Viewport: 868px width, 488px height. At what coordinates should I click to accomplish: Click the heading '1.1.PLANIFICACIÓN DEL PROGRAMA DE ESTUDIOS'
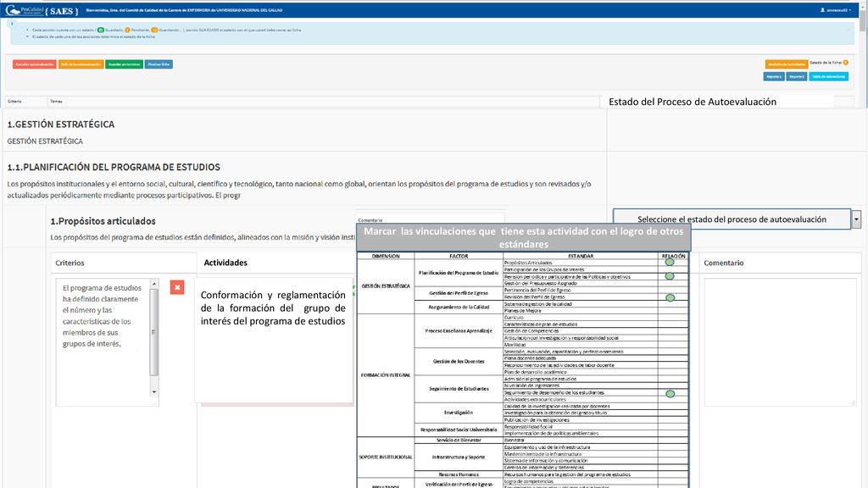(x=114, y=167)
